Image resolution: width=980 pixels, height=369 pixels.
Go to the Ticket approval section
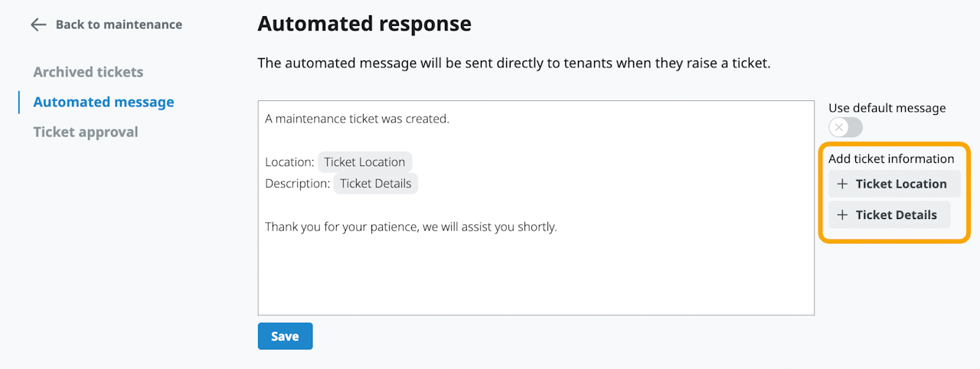coord(86,132)
